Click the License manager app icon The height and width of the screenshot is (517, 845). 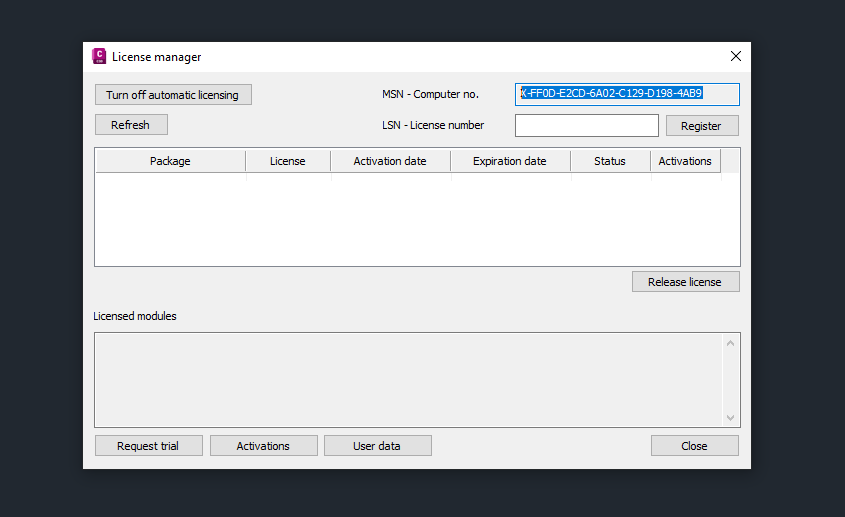point(99,56)
